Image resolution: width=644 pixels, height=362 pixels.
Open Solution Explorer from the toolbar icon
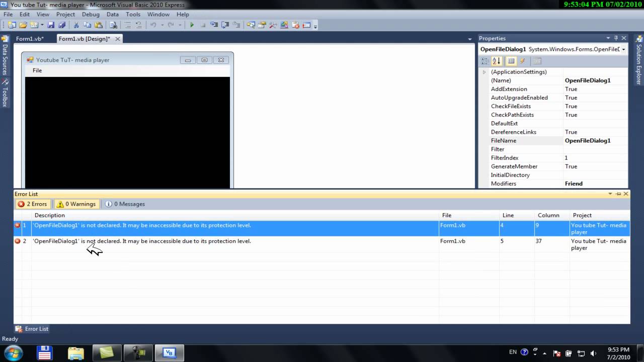(x=251, y=25)
